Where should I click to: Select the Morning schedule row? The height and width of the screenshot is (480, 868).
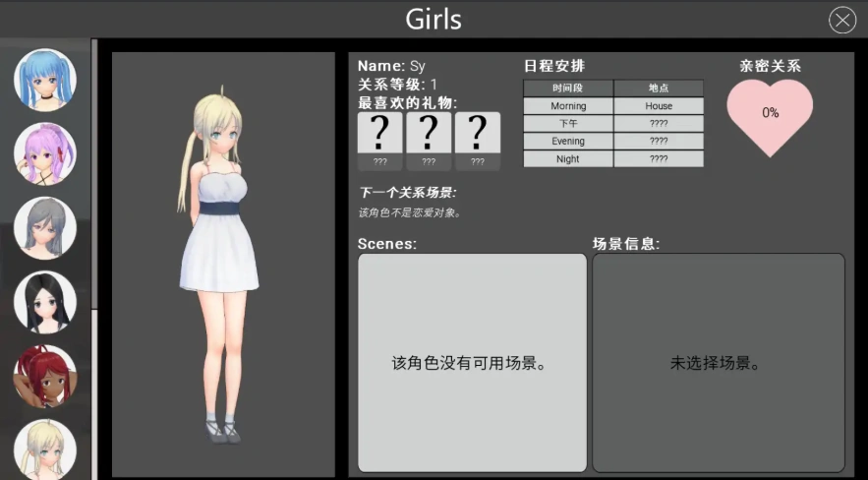(x=568, y=106)
